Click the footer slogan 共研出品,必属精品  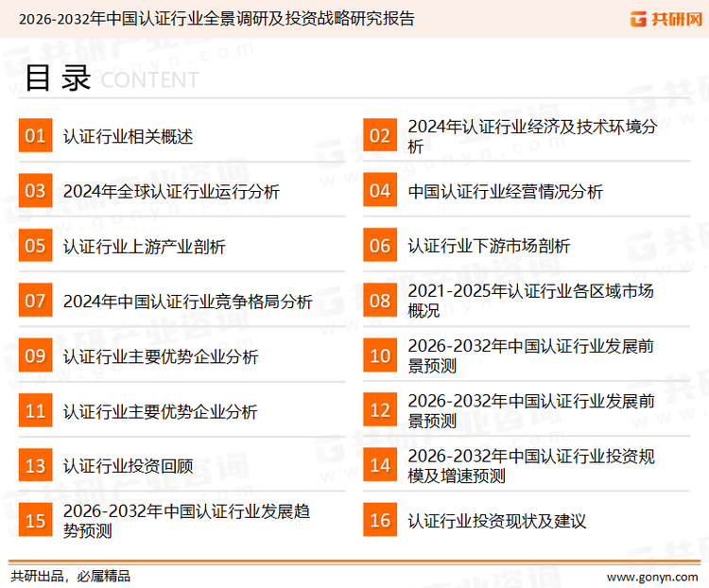[x=70, y=577]
